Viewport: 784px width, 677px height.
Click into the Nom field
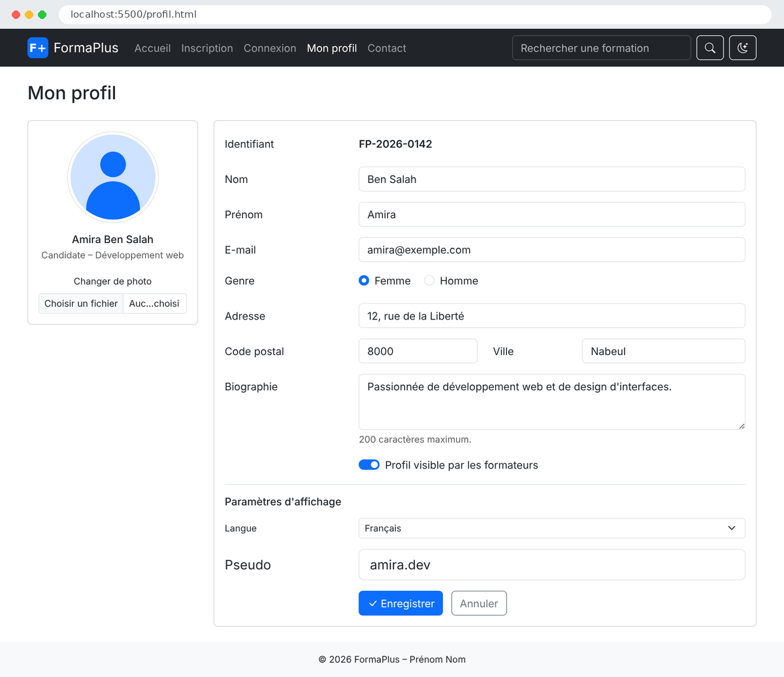pos(552,179)
